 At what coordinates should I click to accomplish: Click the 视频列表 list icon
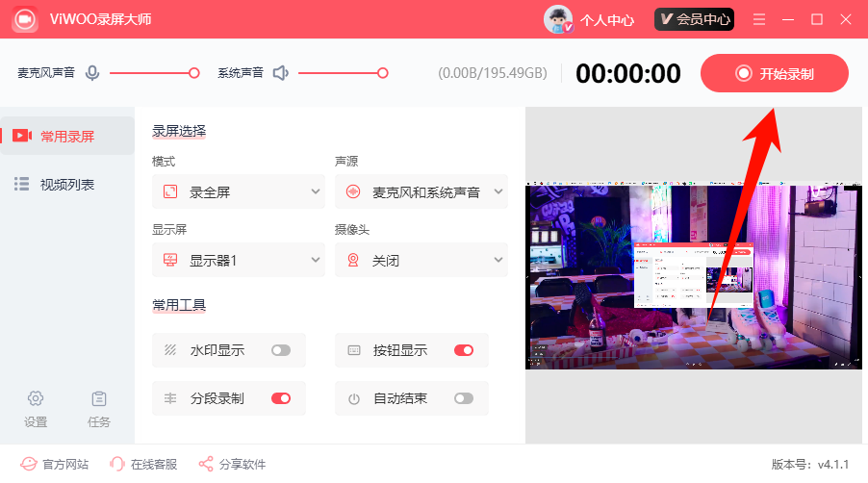(x=21, y=184)
